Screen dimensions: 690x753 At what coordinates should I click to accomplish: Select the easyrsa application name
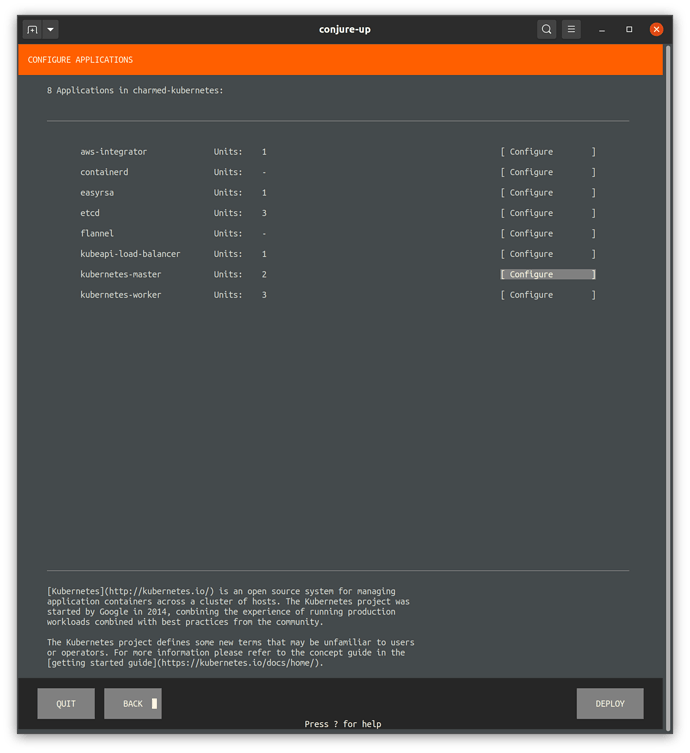pyautogui.click(x=97, y=193)
